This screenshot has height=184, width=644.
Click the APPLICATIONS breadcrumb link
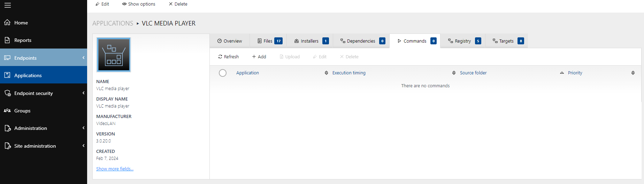113,23
